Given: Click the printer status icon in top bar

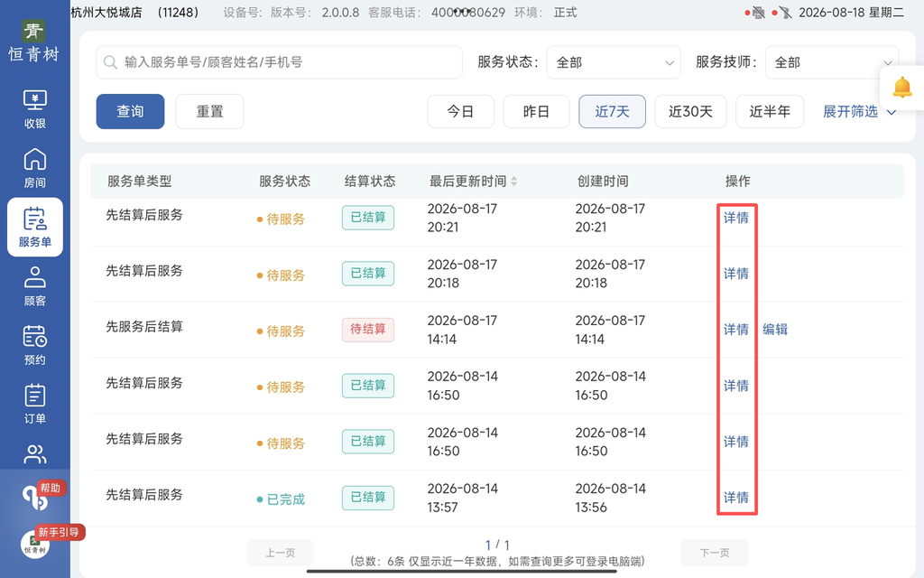Looking at the screenshot, I should [x=758, y=13].
